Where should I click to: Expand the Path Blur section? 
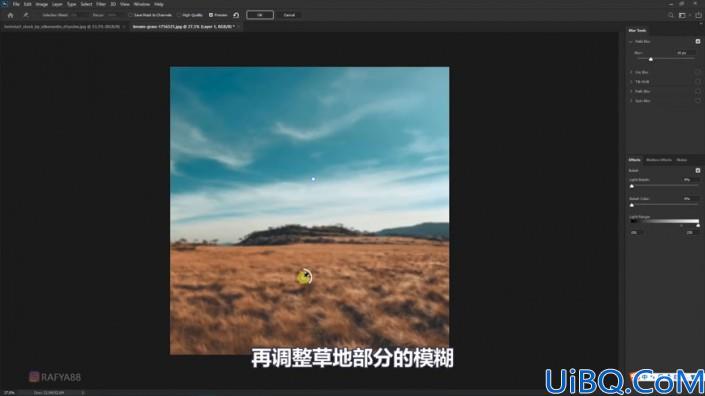coord(631,91)
